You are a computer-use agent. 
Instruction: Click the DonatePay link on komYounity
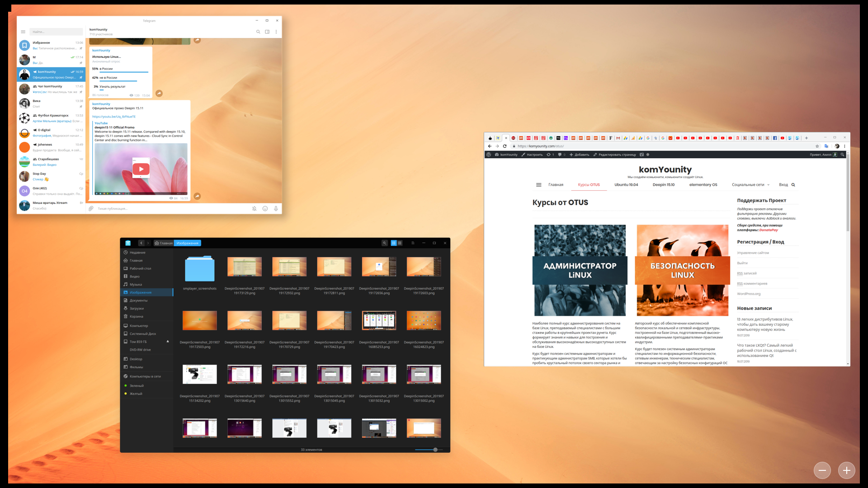point(769,230)
